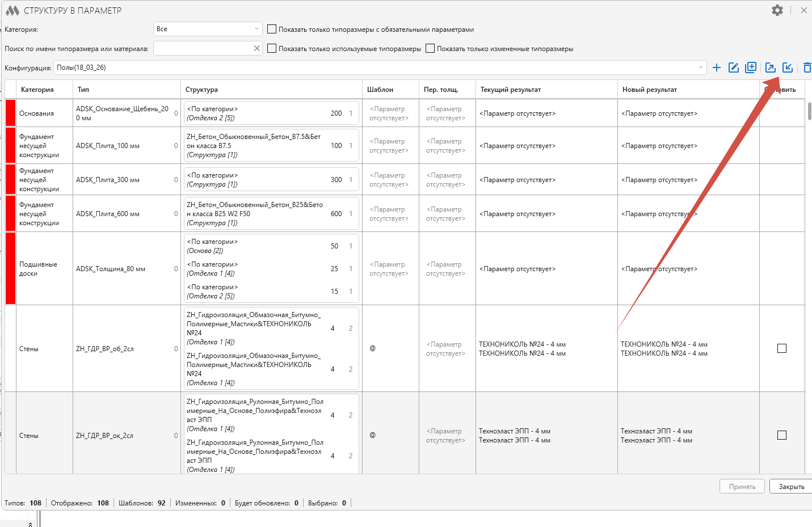
Task: Click the Принять button
Action: [x=742, y=486]
